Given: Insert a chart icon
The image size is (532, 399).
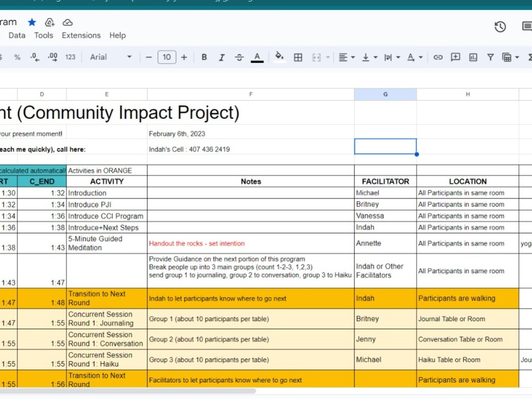Looking at the screenshot, I should [x=473, y=57].
